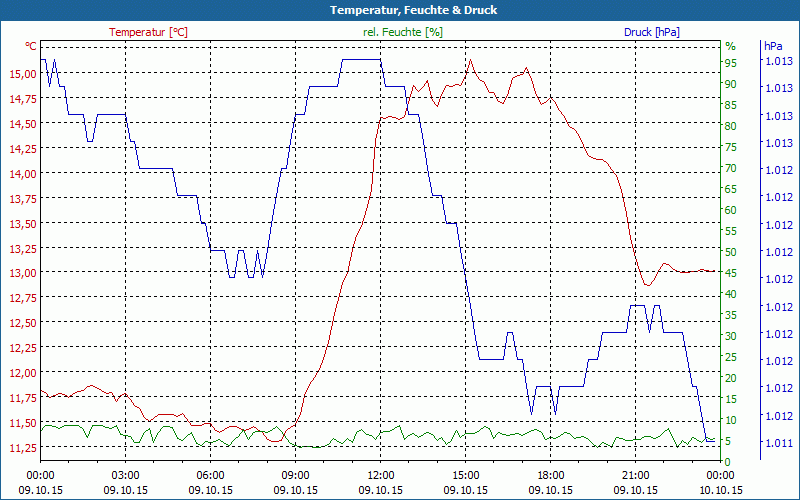Viewport: 800px width, 500px height.
Task: Click the 18:00 time axis label
Action: pyautogui.click(x=550, y=476)
